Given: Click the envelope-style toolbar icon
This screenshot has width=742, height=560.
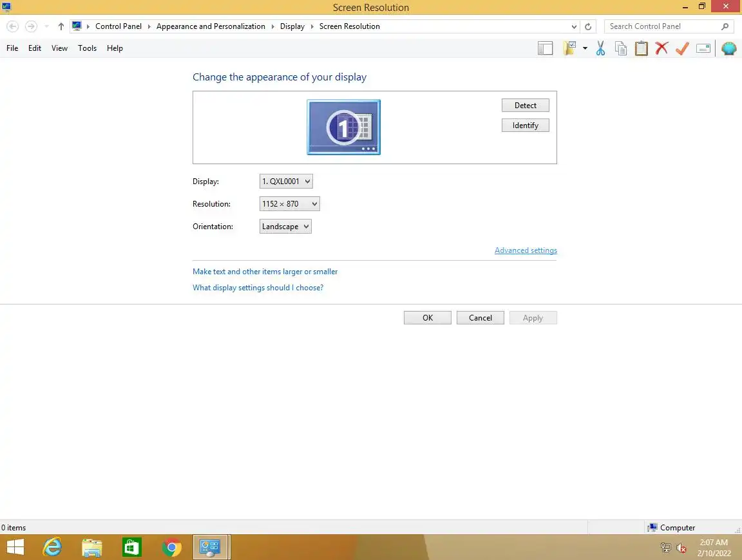Looking at the screenshot, I should tap(703, 48).
